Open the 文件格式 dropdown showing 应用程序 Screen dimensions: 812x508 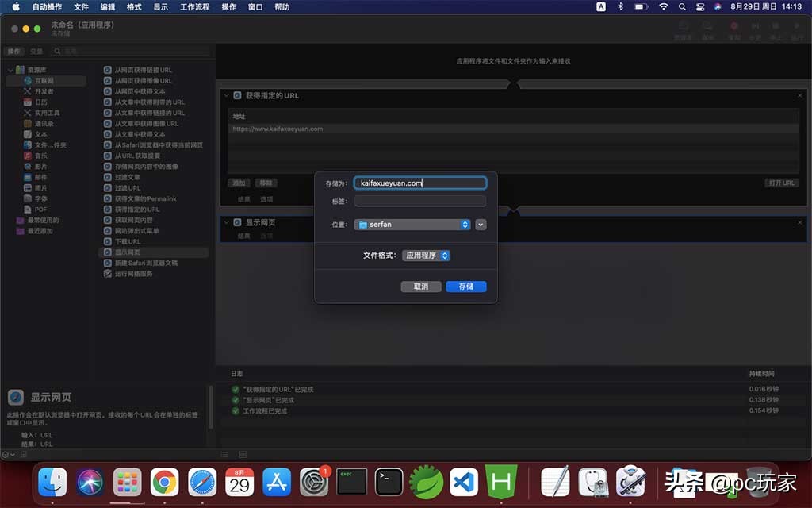[x=425, y=255]
